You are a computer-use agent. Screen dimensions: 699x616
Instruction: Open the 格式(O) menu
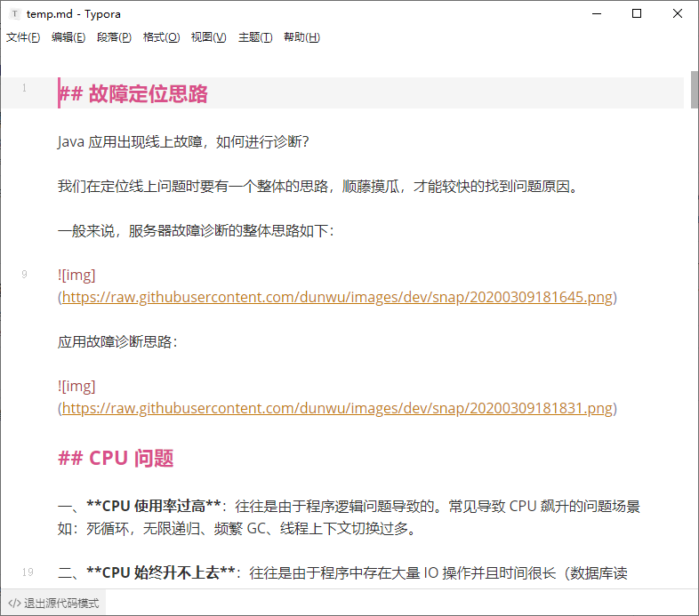161,37
